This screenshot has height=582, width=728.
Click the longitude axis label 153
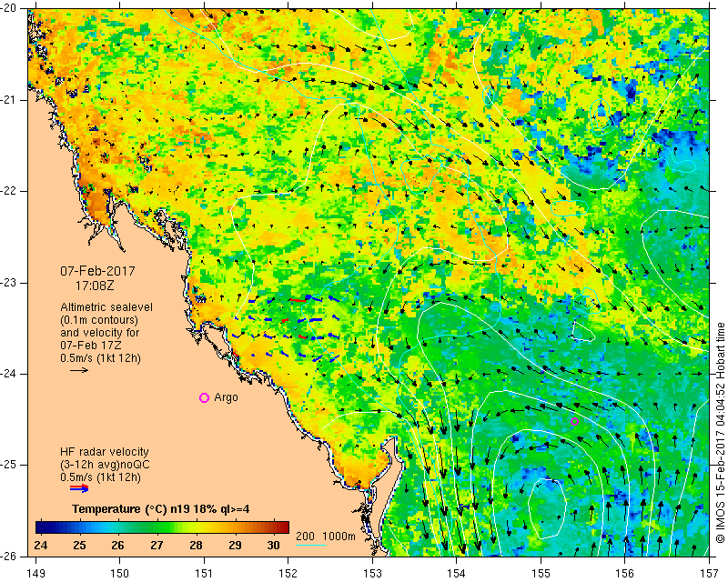click(x=372, y=574)
